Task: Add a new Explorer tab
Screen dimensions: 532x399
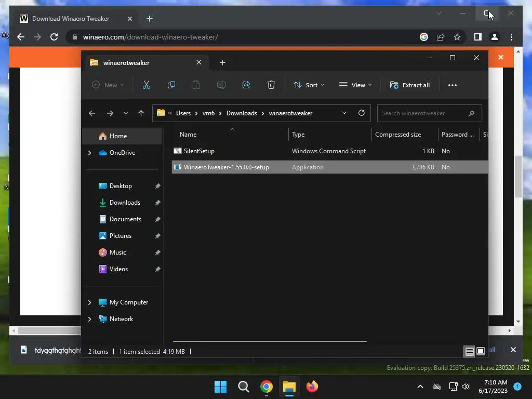Action: point(222,62)
